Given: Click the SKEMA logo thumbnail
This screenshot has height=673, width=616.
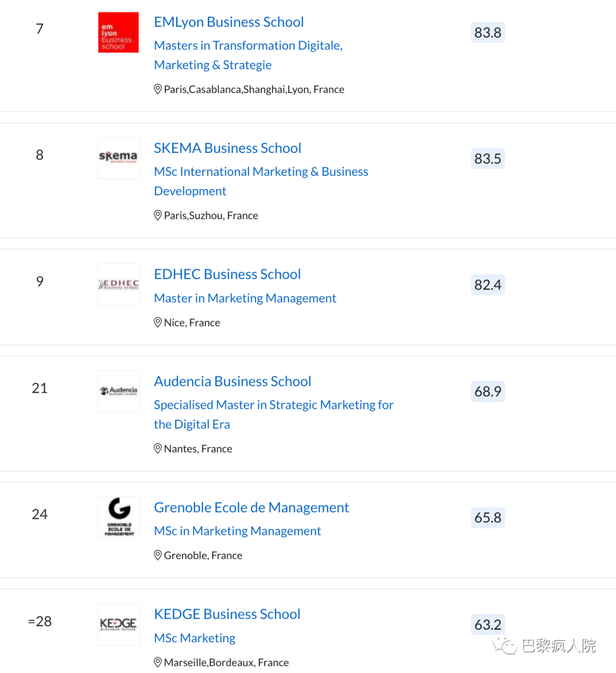Looking at the screenshot, I should click(x=118, y=158).
